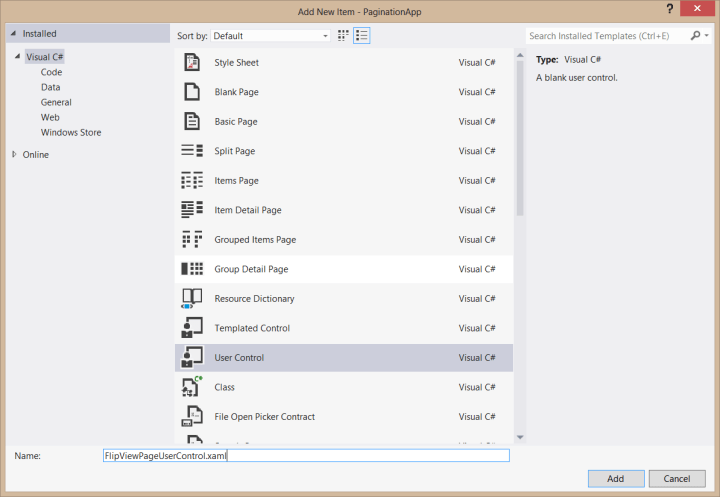The width and height of the screenshot is (720, 497).
Task: Select the Data category
Action: 50,87
